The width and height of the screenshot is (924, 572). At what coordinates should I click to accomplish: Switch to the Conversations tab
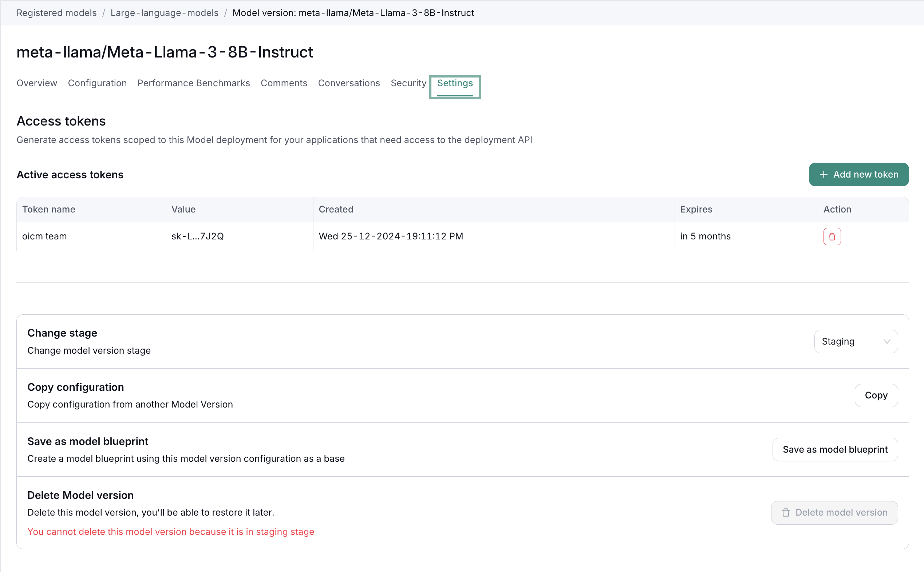(349, 83)
